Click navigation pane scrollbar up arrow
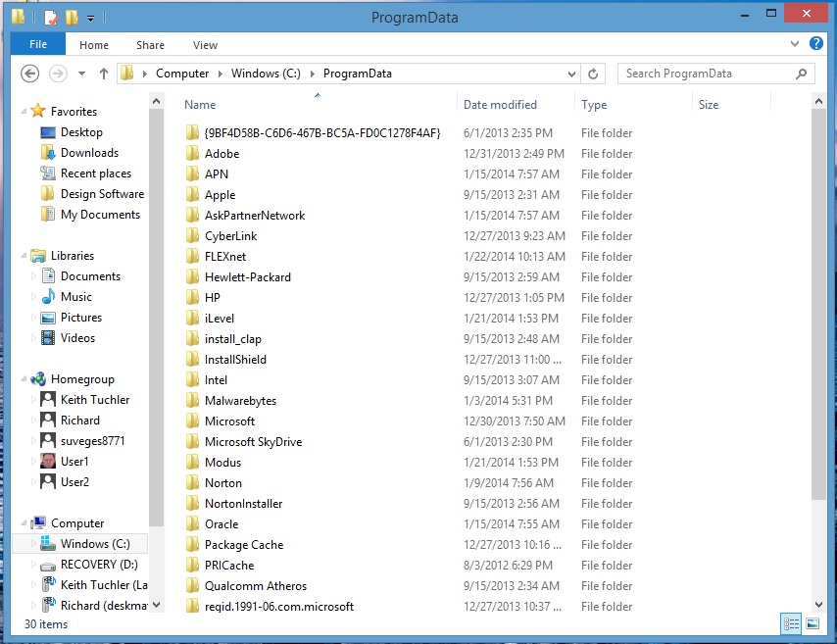837x644 pixels. click(156, 101)
